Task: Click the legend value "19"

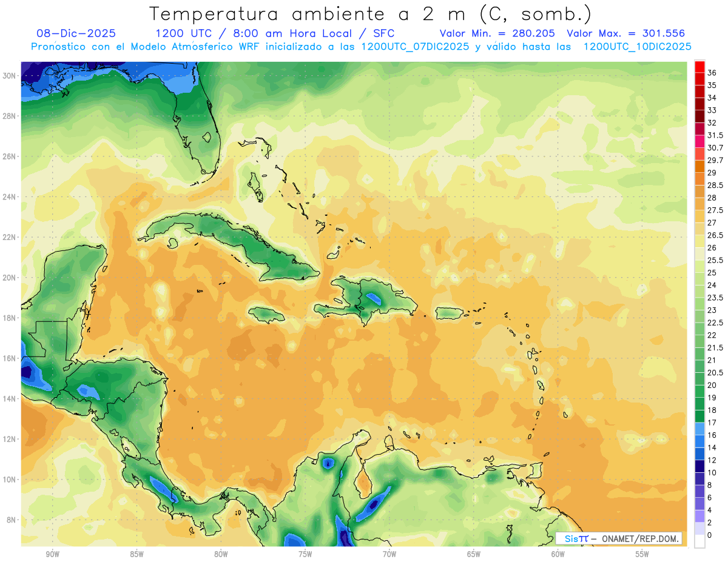Action: 712,398
